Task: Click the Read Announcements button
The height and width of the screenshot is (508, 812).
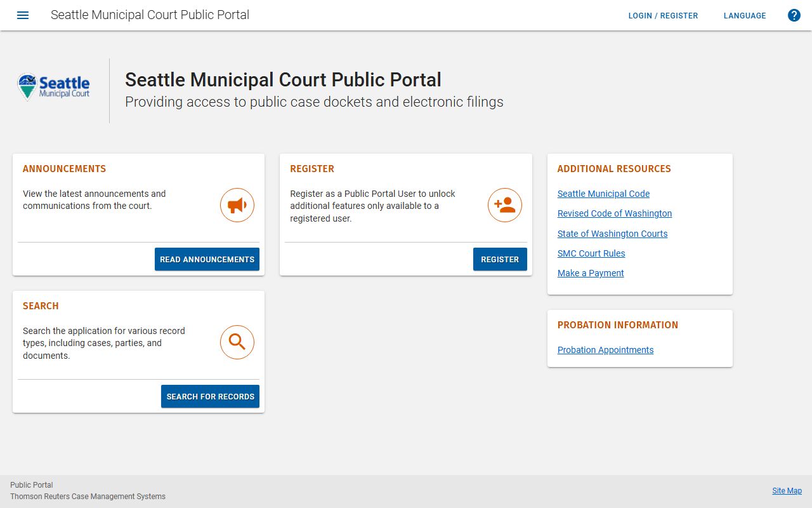Action: click(207, 259)
